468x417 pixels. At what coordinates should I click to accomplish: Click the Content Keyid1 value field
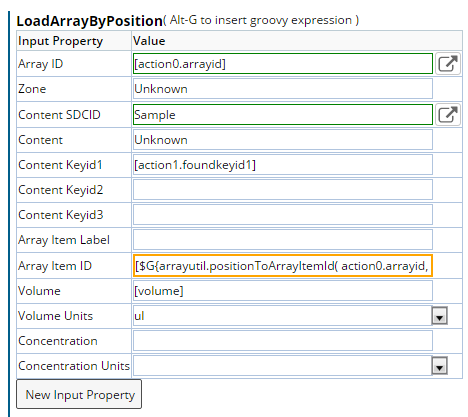(x=283, y=165)
